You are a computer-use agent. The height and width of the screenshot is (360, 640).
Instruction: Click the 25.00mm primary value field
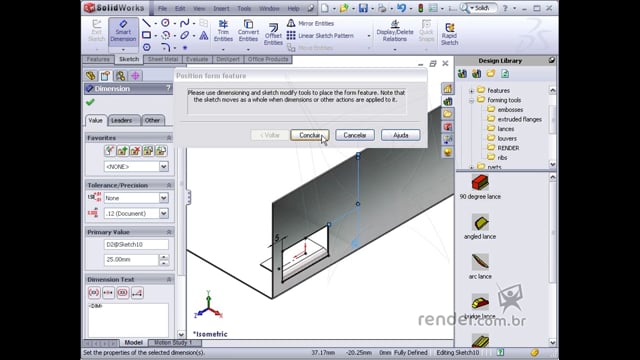pos(131,260)
